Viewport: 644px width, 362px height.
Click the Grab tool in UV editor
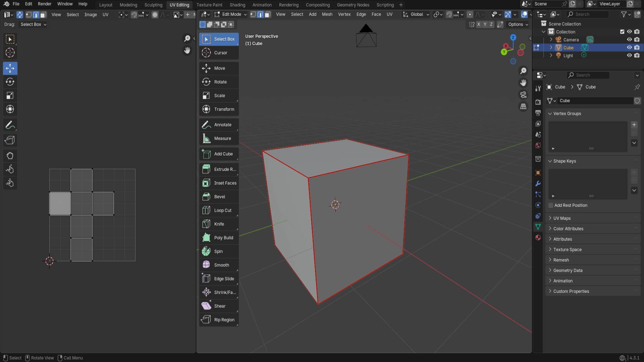(x=10, y=156)
